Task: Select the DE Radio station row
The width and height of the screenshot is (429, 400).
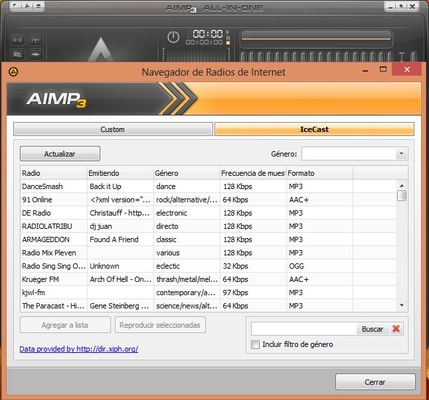Action: 208,213
